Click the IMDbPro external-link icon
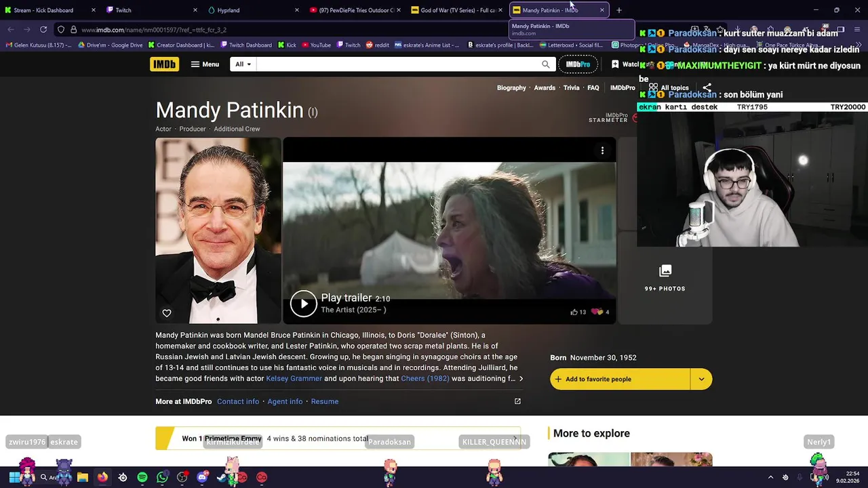This screenshot has width=868, height=488. click(517, 401)
